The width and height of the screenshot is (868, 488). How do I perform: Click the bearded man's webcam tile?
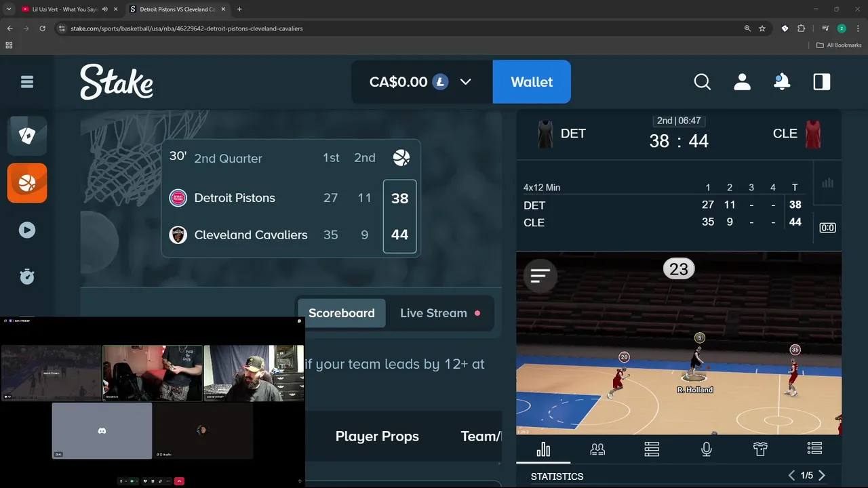click(254, 373)
